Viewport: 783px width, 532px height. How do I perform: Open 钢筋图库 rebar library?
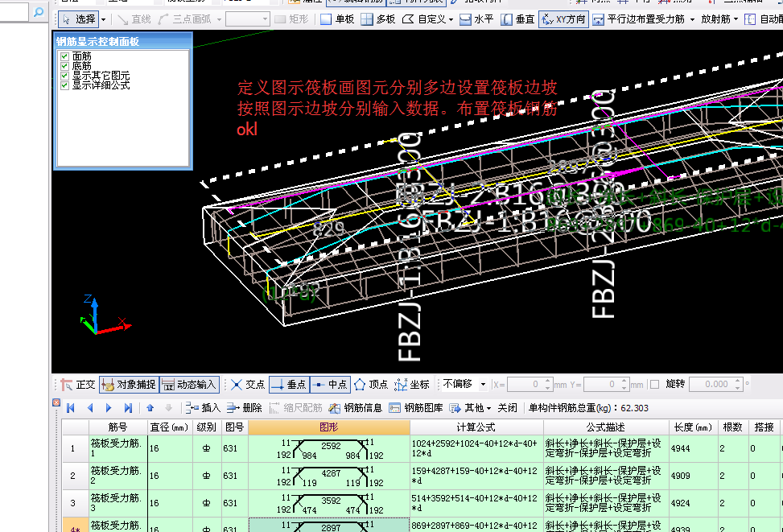416,408
